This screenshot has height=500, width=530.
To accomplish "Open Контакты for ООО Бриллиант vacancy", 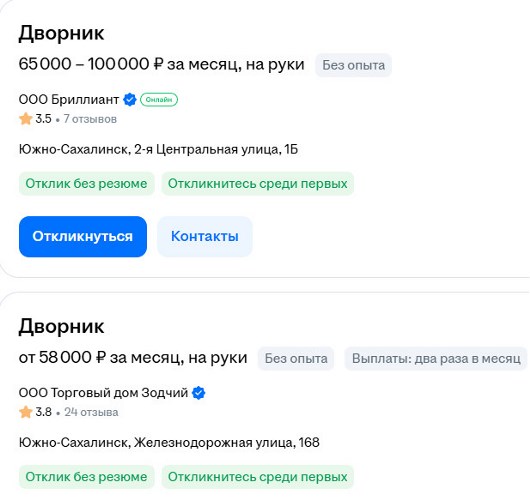I will [x=204, y=236].
